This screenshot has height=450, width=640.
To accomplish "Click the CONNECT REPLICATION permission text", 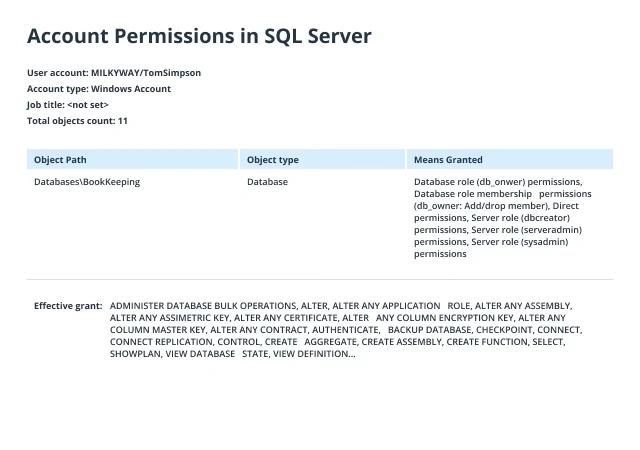I will pyautogui.click(x=161, y=342).
